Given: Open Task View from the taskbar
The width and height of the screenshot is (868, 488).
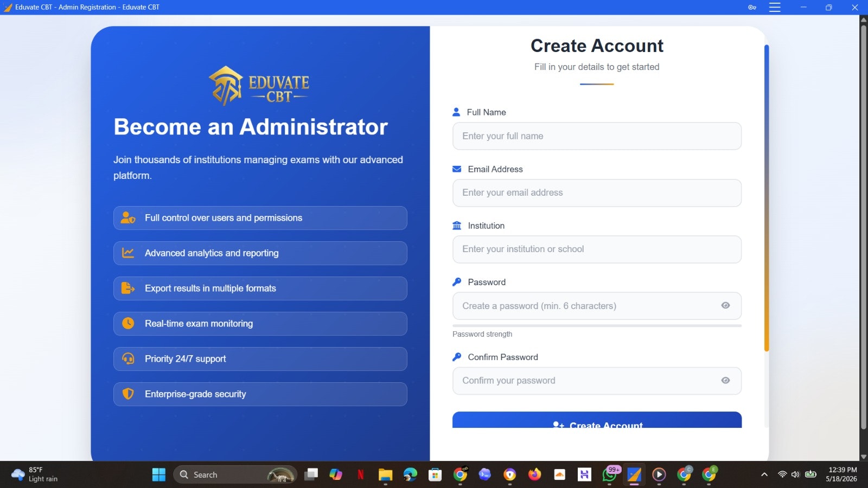Looking at the screenshot, I should [x=311, y=475].
